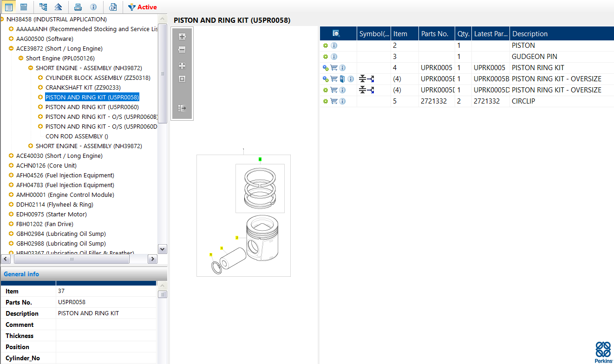Click the Symbol column header
Viewport: 614px width, 364px height.
click(374, 33)
